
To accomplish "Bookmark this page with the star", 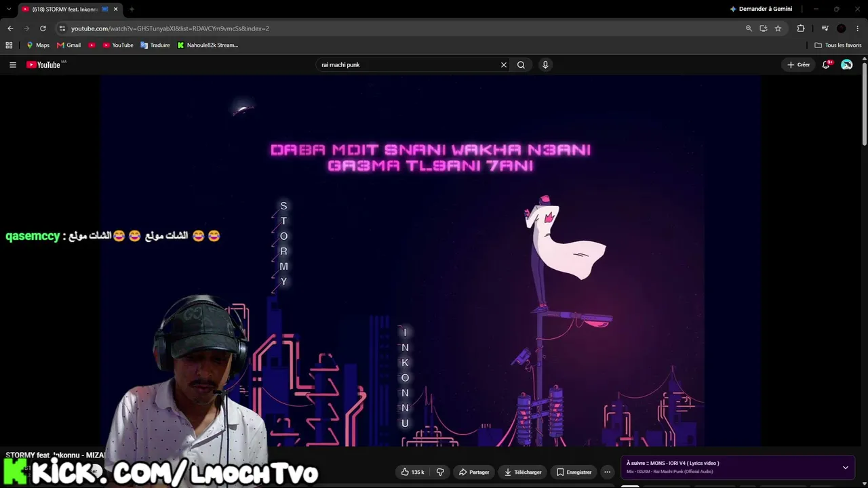I will click(x=778, y=28).
